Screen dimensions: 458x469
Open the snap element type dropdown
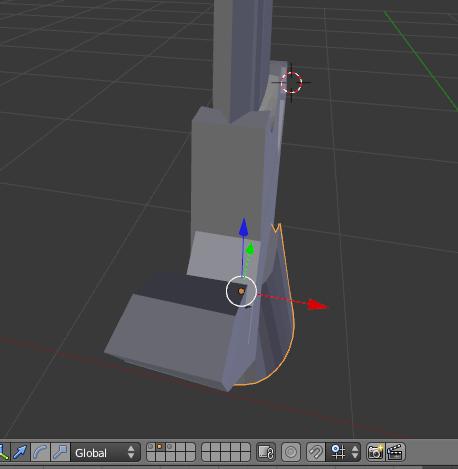[343, 453]
